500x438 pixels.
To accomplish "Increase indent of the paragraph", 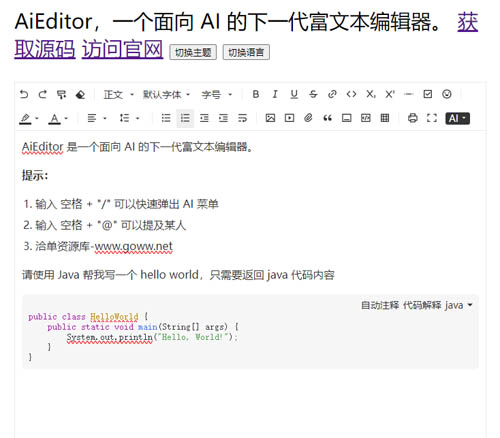I will (223, 118).
